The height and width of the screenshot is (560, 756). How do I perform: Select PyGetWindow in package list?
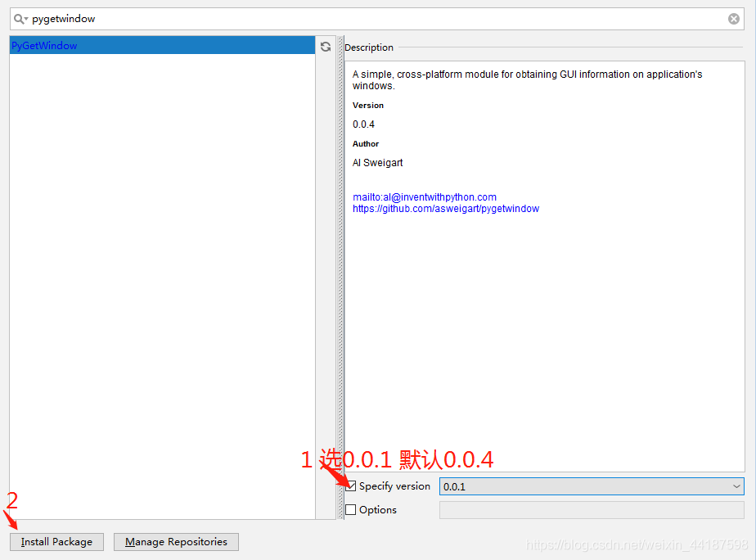163,45
